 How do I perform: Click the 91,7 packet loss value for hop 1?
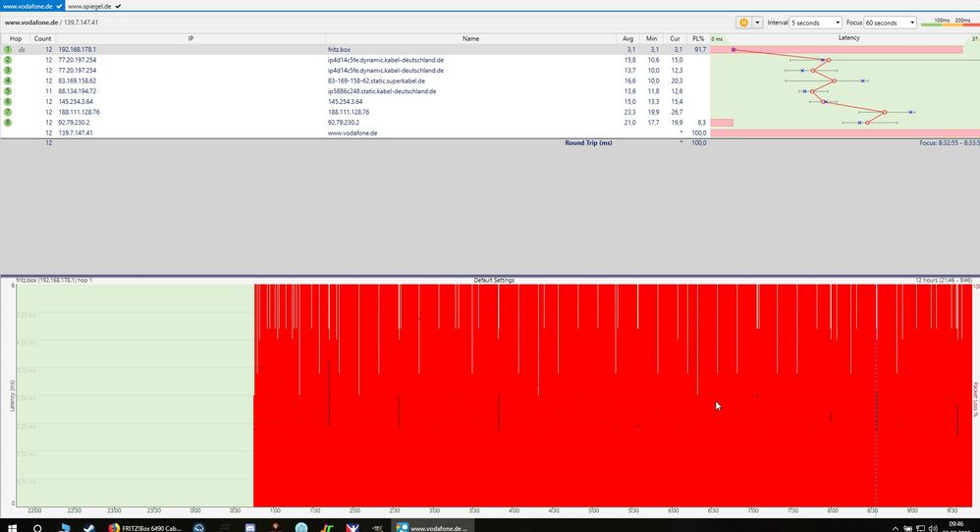(x=699, y=49)
